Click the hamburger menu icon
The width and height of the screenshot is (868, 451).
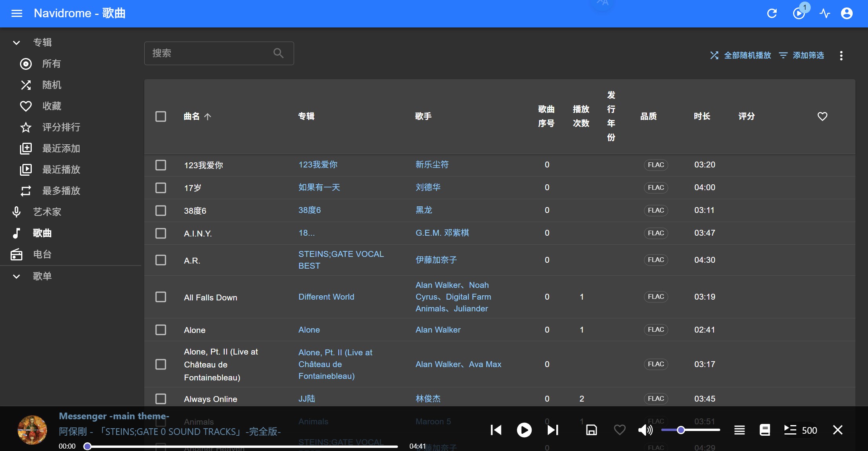(x=16, y=13)
